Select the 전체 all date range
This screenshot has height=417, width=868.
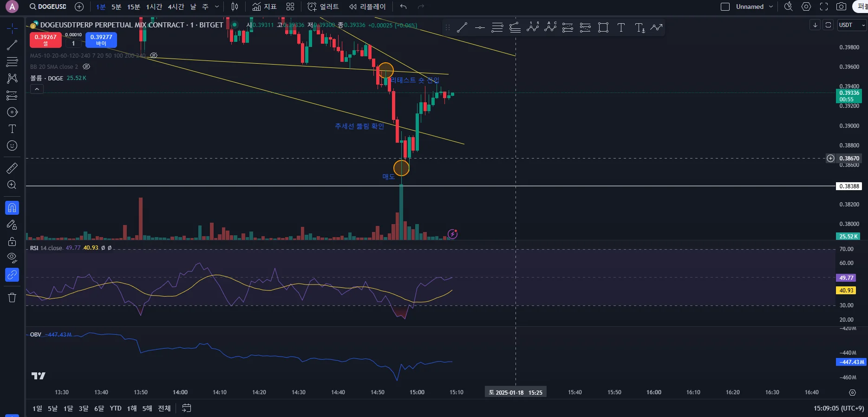(x=164, y=408)
